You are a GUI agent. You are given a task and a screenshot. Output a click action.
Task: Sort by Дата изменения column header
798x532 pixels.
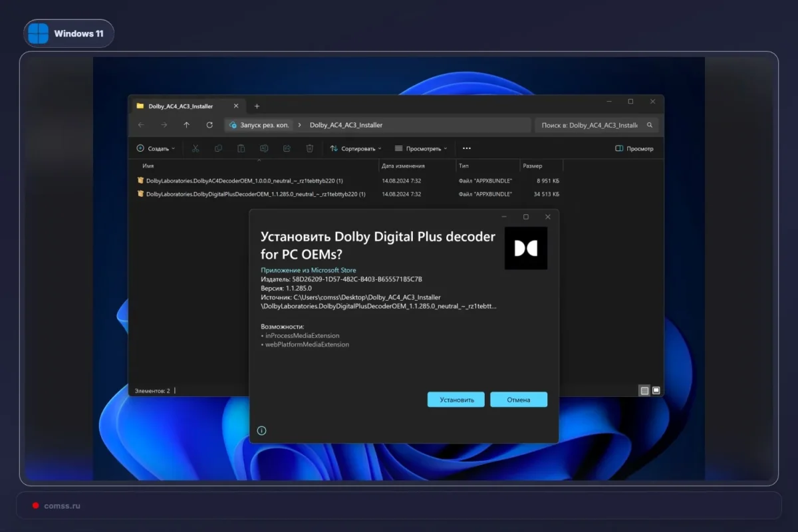[x=404, y=166]
